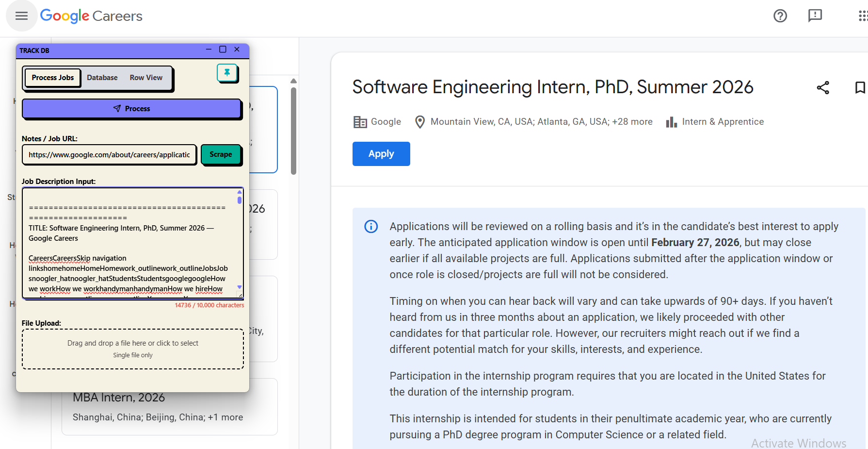The height and width of the screenshot is (449, 868).
Task: Click the file upload drop zone
Action: pyautogui.click(x=133, y=349)
